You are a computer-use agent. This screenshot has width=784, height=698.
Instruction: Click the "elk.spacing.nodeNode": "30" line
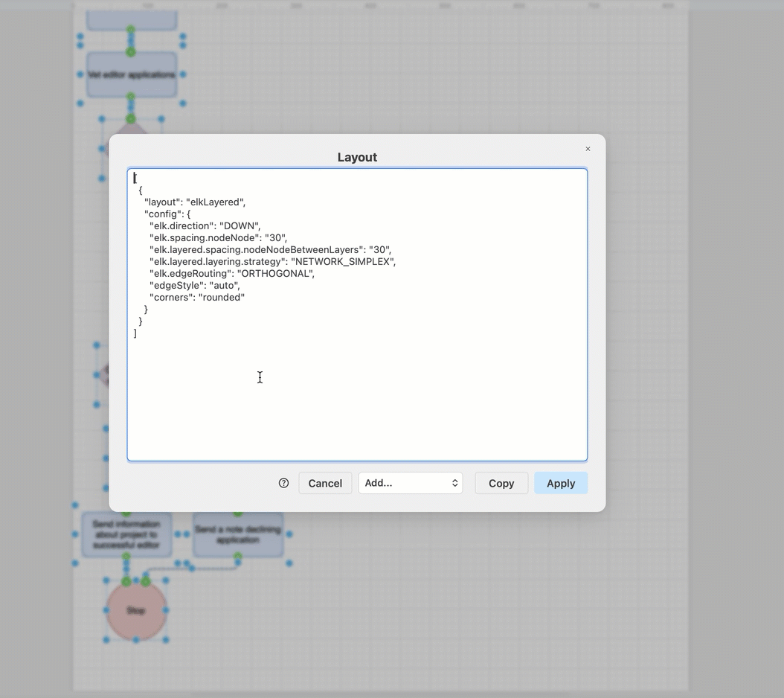click(219, 237)
